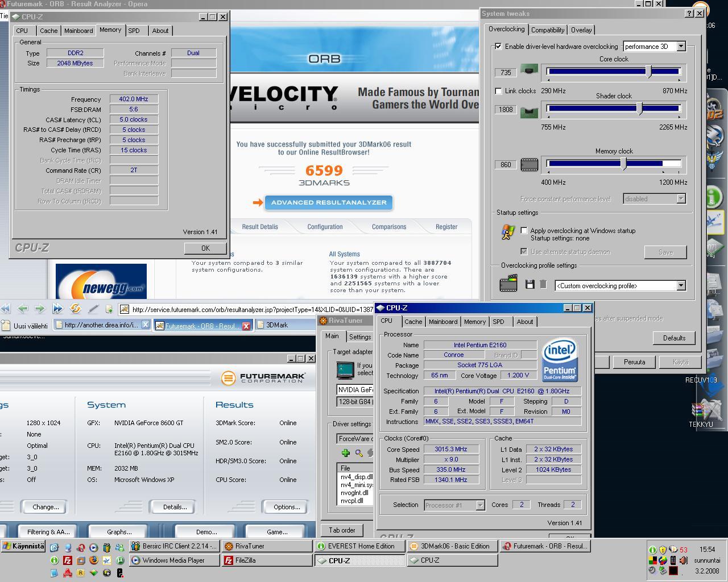Click Uusi välilehti new tab button
Viewport: 728px width, 582px height.
coord(26,325)
